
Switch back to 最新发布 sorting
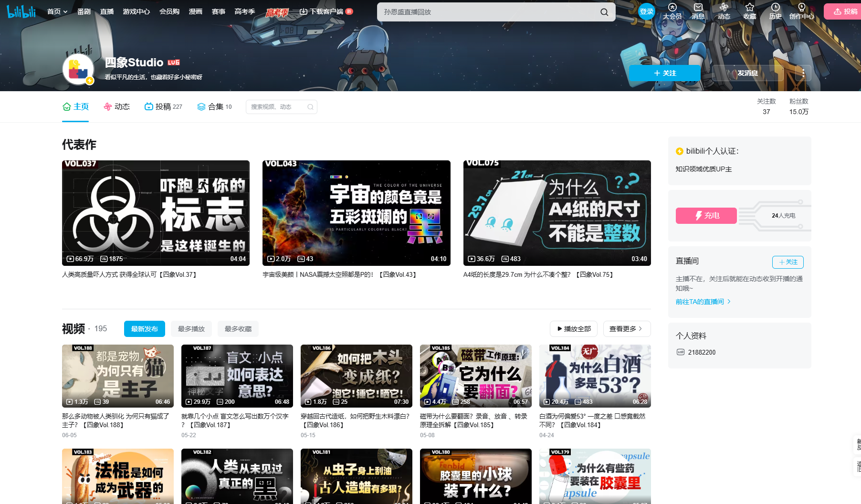(144, 329)
